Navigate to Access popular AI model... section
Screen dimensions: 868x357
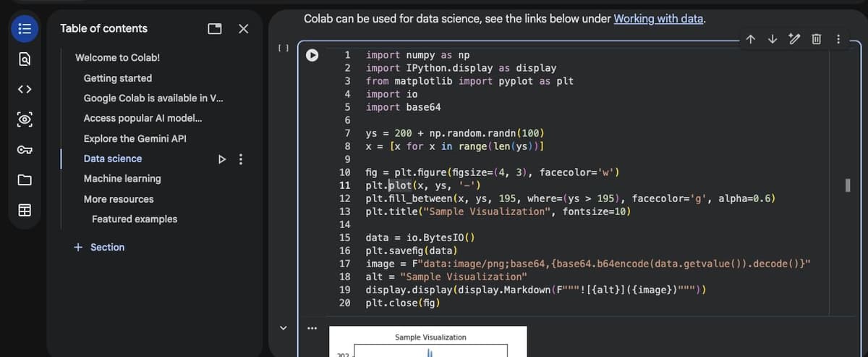143,118
